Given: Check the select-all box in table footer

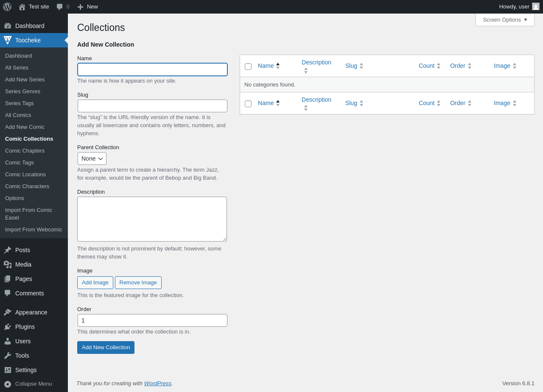Looking at the screenshot, I should [x=248, y=104].
